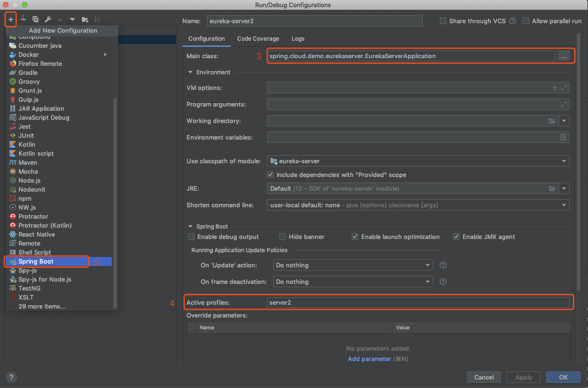The width and height of the screenshot is (588, 388).
Task: Show 29 more items in list
Action: pyautogui.click(x=59, y=307)
